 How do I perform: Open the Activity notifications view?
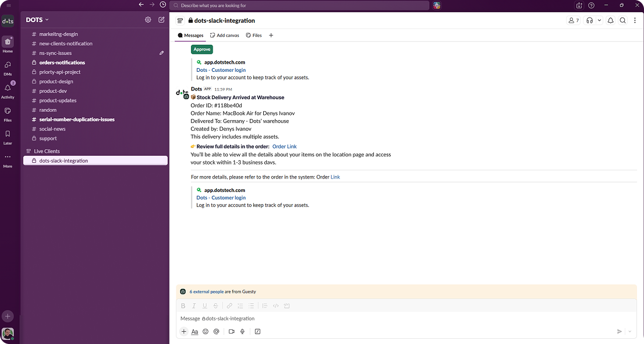point(8,91)
